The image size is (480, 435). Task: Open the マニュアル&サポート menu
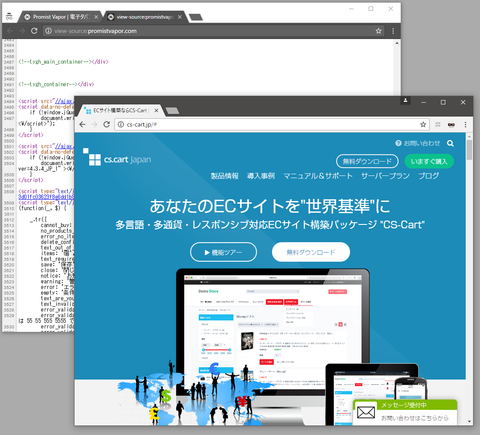pos(318,176)
